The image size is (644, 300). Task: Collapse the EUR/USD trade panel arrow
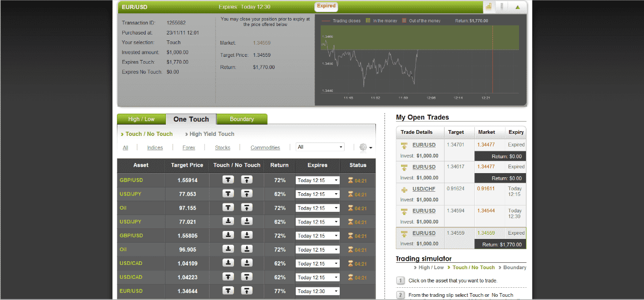click(x=517, y=7)
